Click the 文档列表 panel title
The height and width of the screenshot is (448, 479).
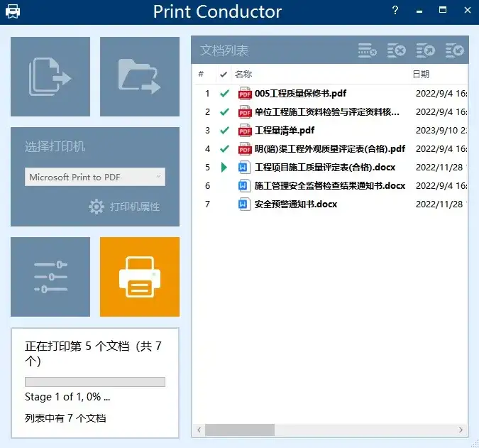tap(224, 50)
